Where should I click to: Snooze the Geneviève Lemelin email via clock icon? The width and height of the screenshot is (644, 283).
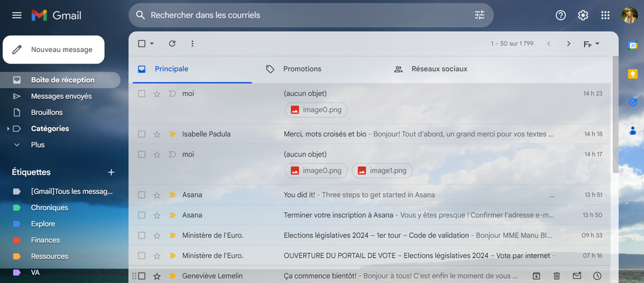[x=597, y=276]
